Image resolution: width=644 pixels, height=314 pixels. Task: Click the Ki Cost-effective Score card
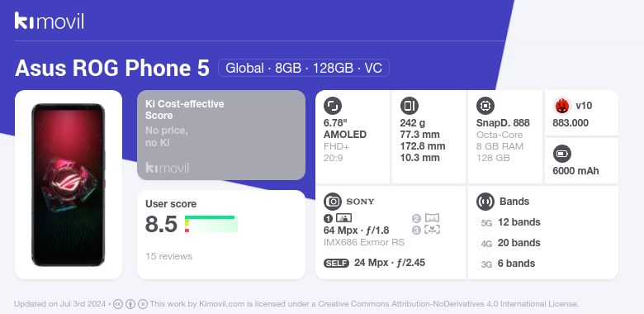pos(221,135)
